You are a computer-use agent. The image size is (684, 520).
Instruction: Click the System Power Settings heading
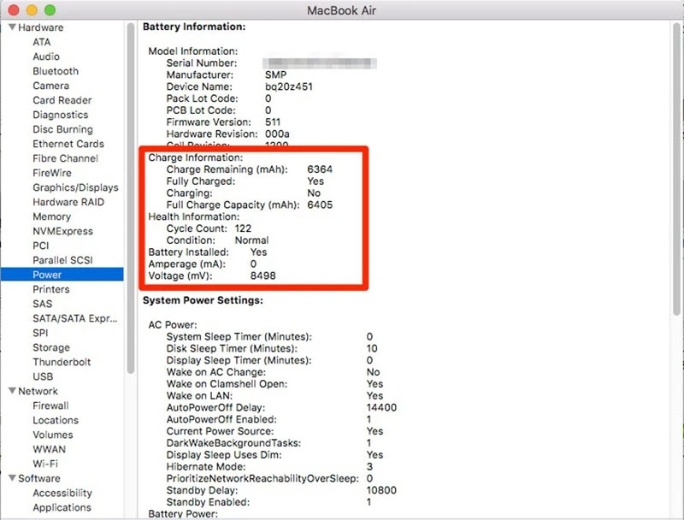coord(203,300)
